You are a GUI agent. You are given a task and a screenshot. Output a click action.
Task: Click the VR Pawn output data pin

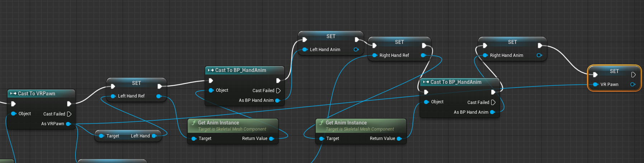633,85
